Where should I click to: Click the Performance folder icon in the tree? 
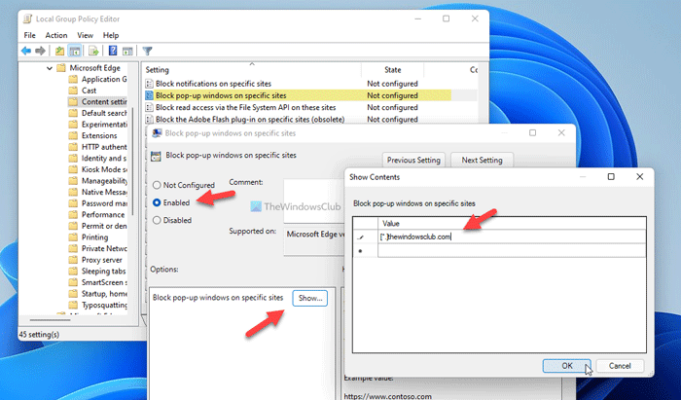73,215
